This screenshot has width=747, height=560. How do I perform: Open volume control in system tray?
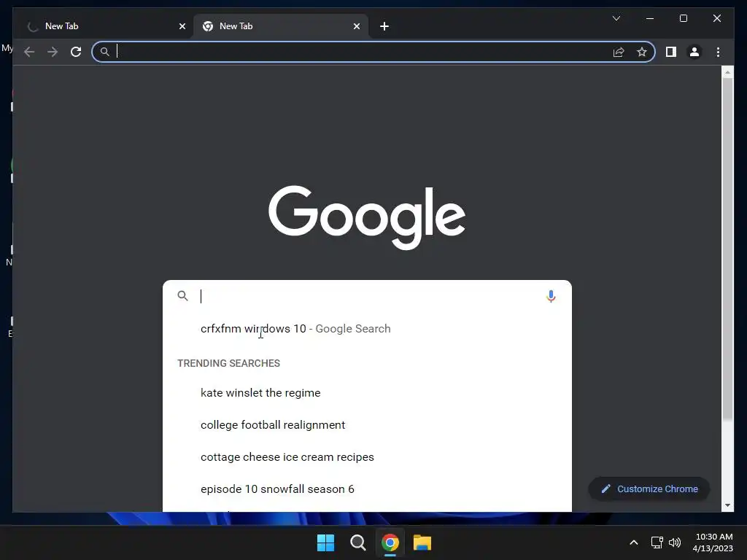coord(675,542)
